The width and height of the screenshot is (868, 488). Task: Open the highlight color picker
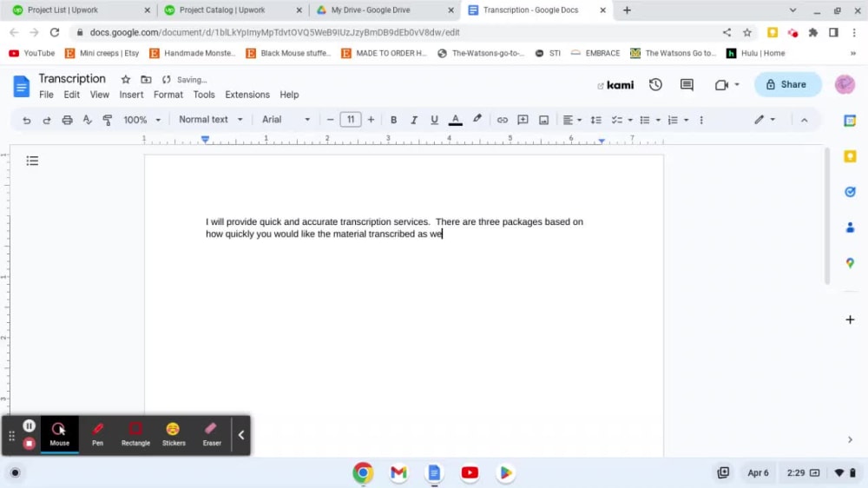(x=477, y=119)
